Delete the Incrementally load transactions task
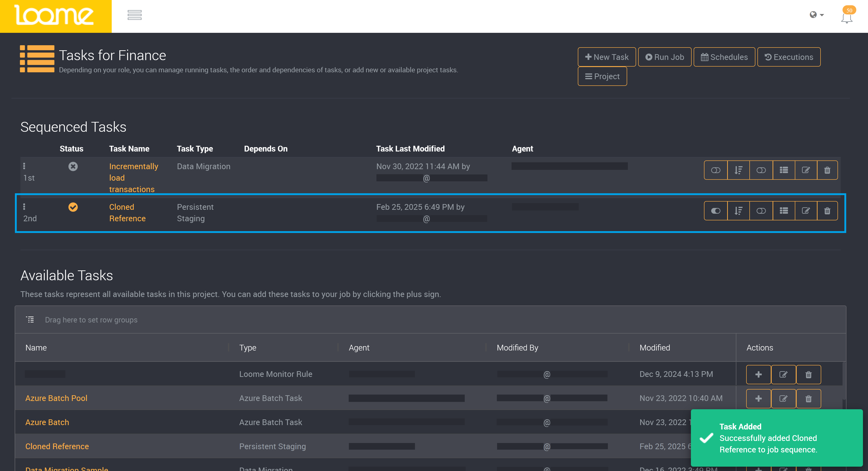The height and width of the screenshot is (471, 868). pyautogui.click(x=827, y=170)
